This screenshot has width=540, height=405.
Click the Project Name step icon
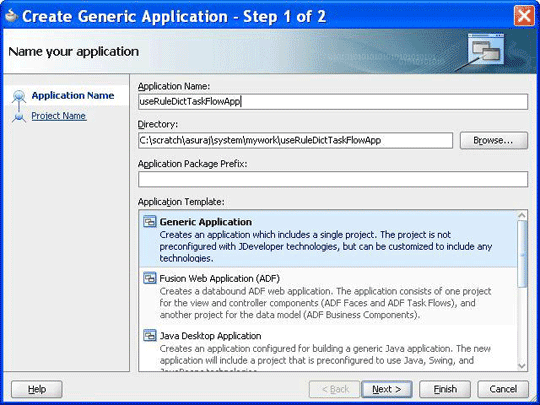pyautogui.click(x=19, y=116)
